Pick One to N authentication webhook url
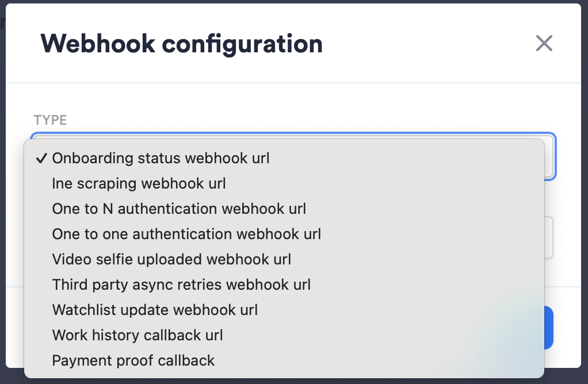 [x=179, y=209]
